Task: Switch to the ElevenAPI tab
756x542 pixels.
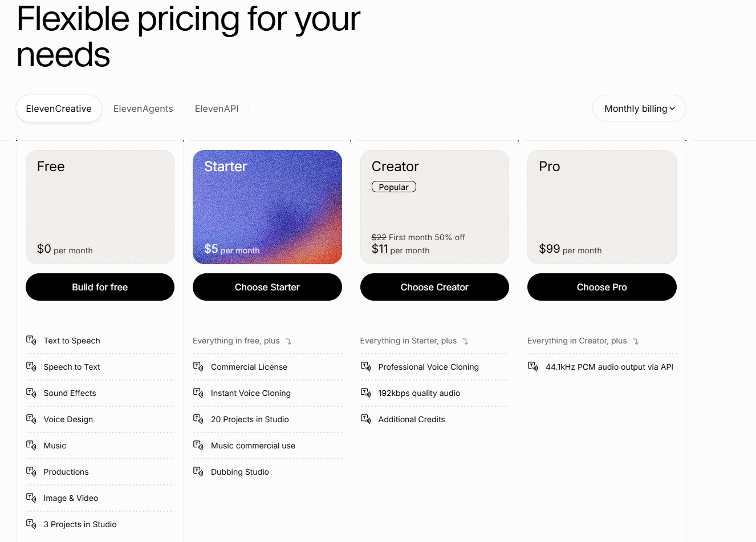Action: (x=217, y=108)
